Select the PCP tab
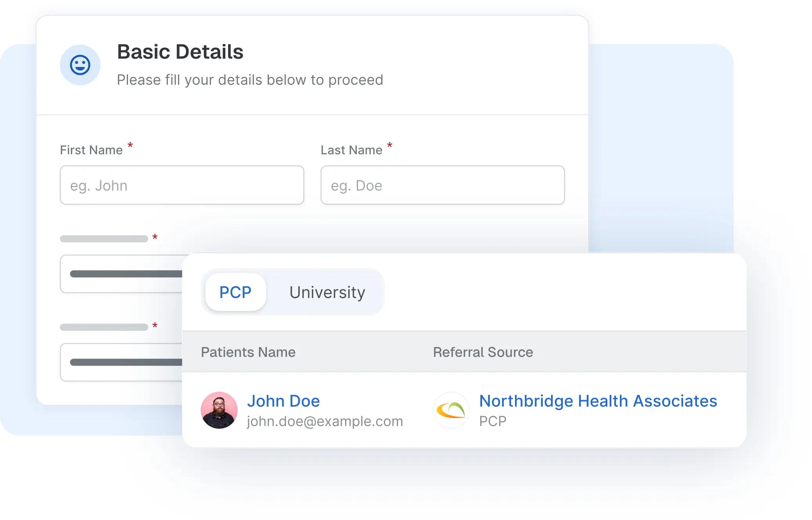Screen dimensions: 812x520 click(x=236, y=292)
